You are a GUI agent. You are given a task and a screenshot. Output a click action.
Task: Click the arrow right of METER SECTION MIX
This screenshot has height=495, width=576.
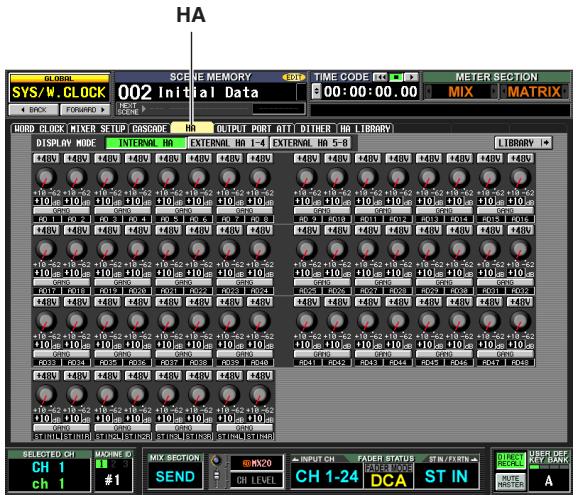coord(493,91)
